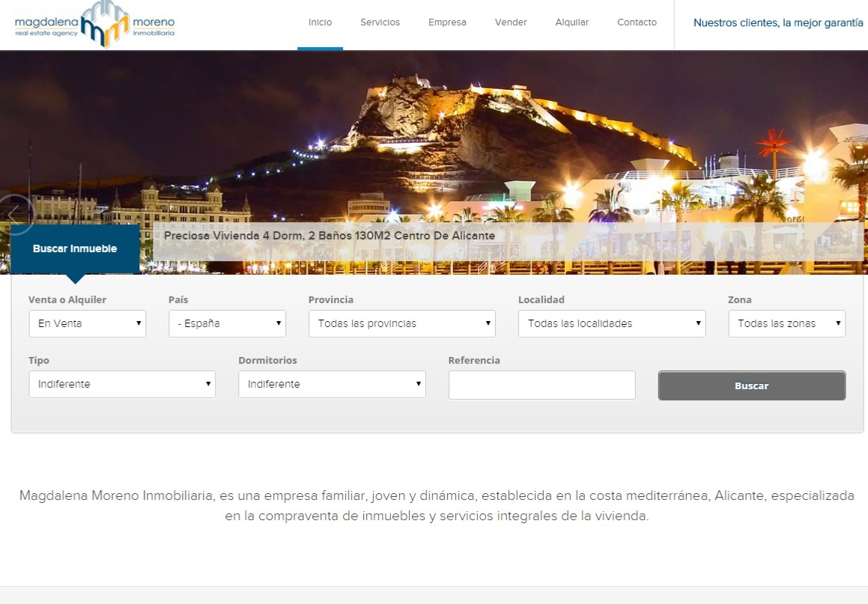
Task: Open the Dormitorios dropdown
Action: pos(332,385)
